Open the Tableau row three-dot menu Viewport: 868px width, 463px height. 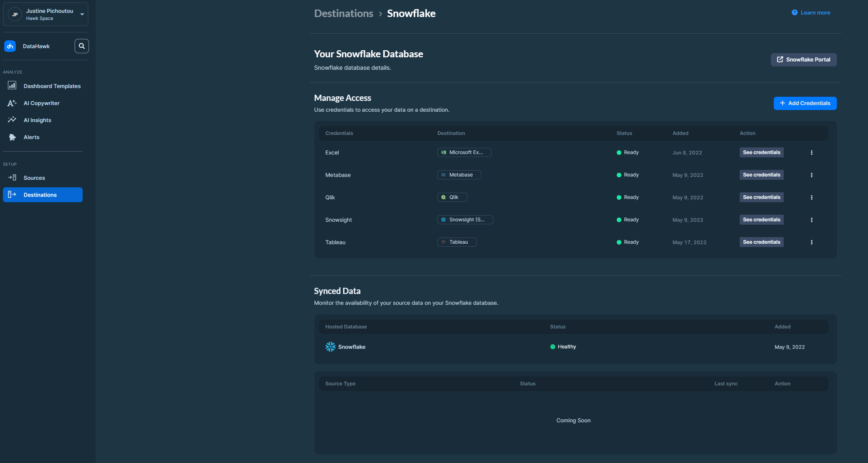(x=812, y=242)
